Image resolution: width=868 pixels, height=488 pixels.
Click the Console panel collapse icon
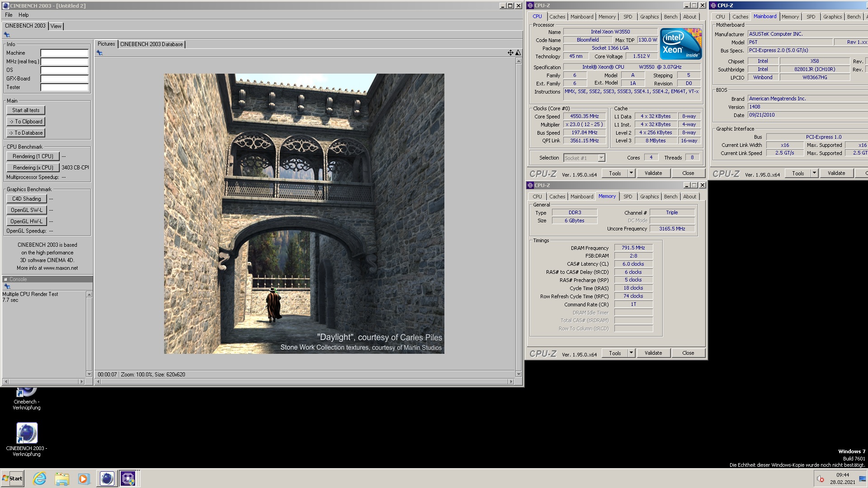coord(5,279)
